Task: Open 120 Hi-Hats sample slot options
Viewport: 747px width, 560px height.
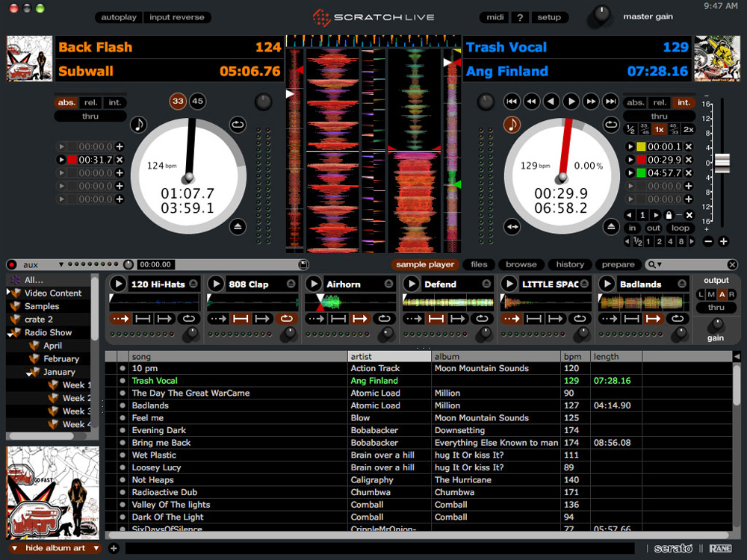Action: [x=193, y=284]
